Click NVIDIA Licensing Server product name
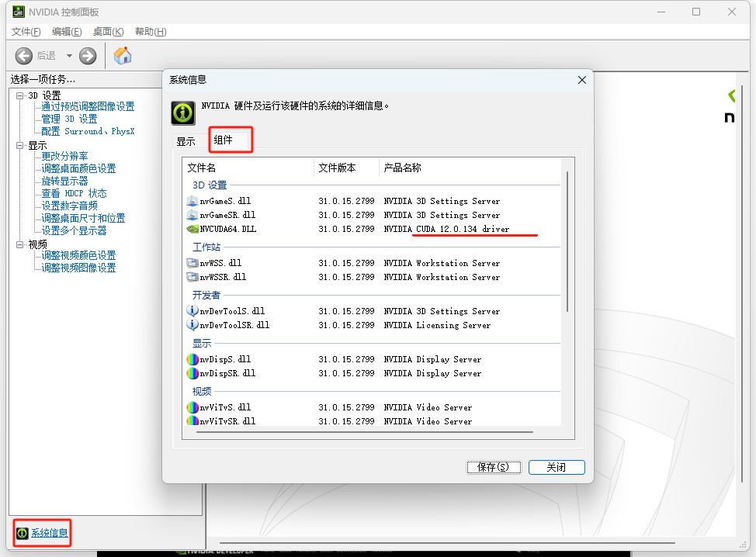 [x=437, y=325]
